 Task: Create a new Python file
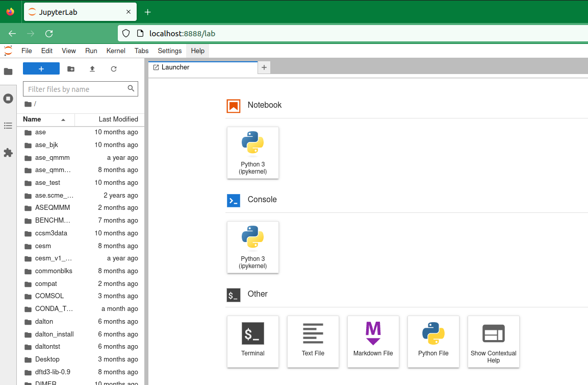tap(433, 342)
